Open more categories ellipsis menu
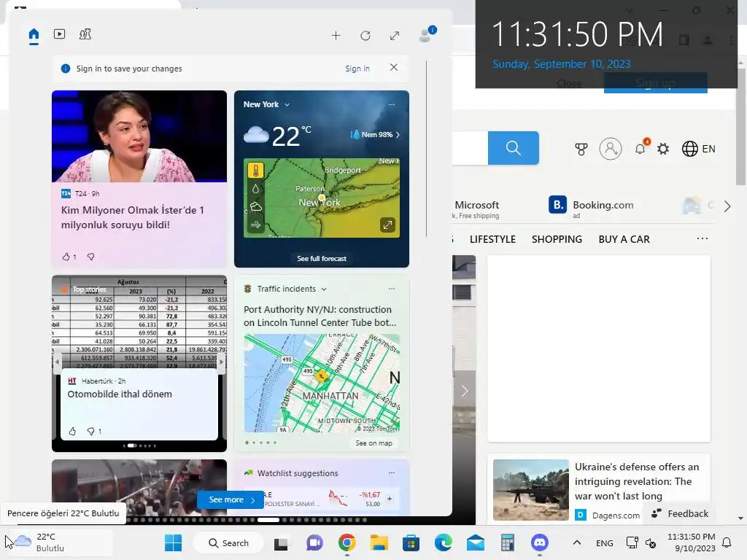The height and width of the screenshot is (560, 747). click(703, 238)
